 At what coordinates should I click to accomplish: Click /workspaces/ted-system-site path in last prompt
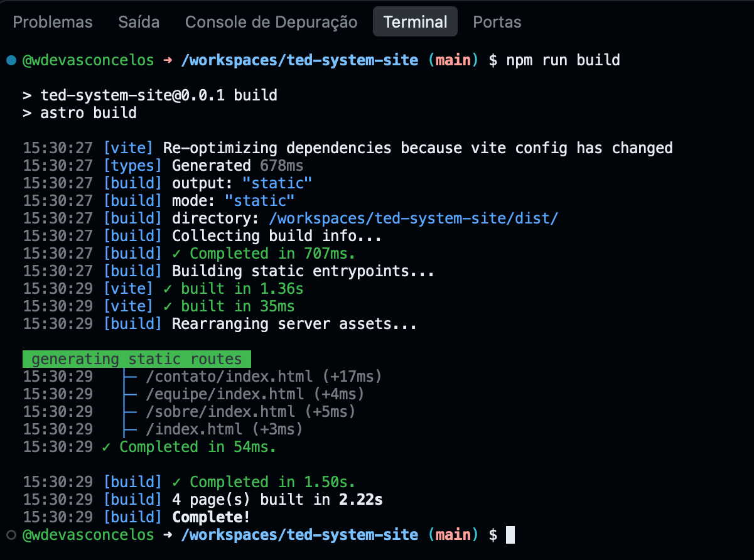click(299, 535)
